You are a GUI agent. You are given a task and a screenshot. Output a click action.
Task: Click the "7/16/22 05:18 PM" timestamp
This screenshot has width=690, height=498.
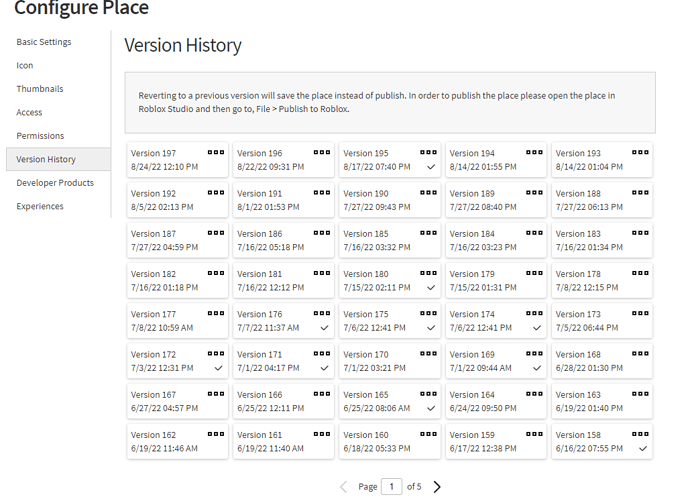271,247
